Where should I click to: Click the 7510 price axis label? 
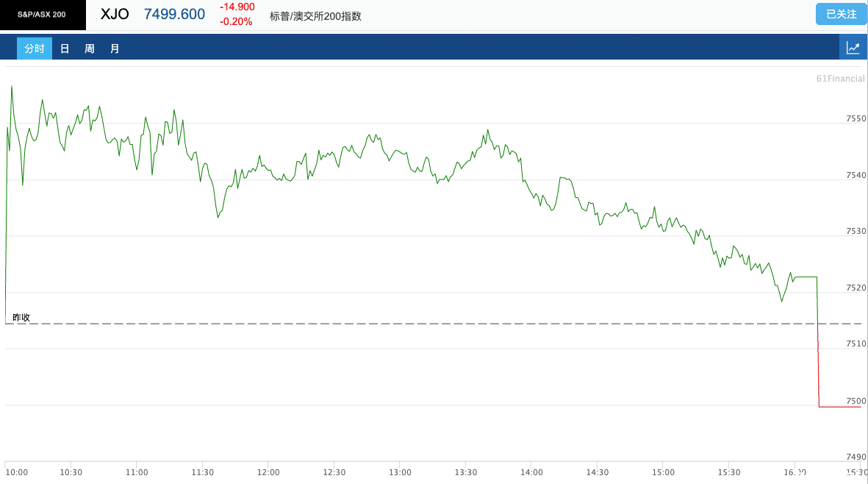856,344
